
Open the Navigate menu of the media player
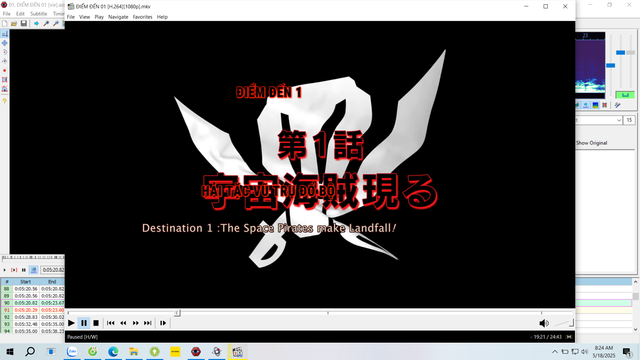(x=118, y=17)
